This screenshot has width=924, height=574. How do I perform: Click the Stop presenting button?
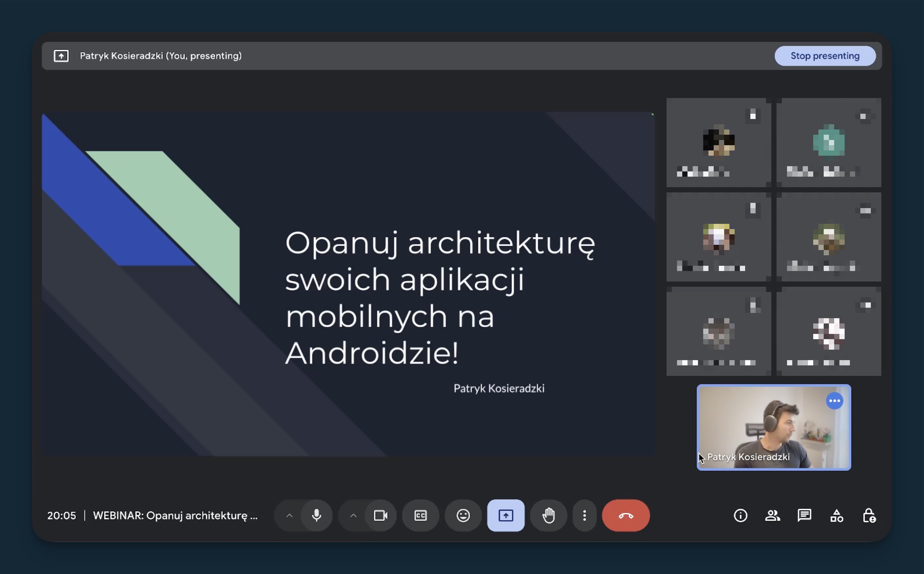click(825, 56)
